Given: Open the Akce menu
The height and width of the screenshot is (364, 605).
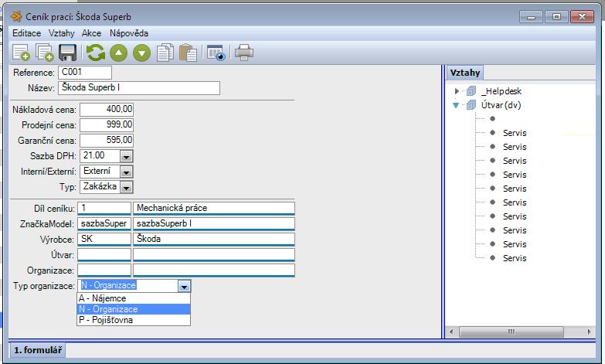Looking at the screenshot, I should coord(91,33).
